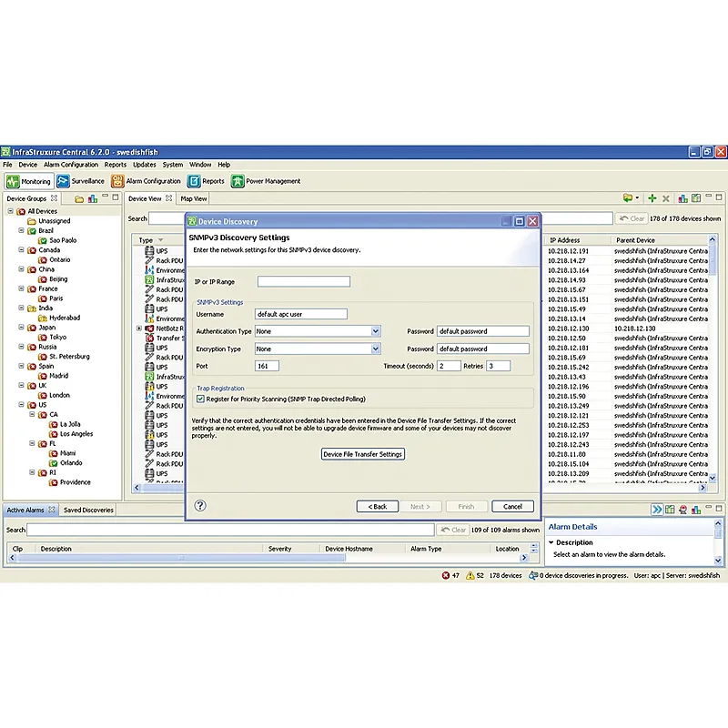Image resolution: width=728 pixels, height=728 pixels.
Task: Toggle Register for Priority Scanning checkbox
Action: pos(200,399)
